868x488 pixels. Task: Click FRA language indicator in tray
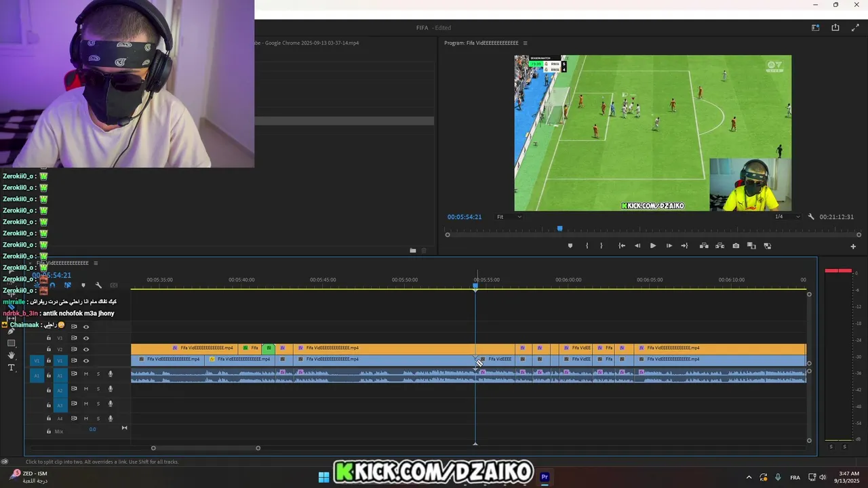pyautogui.click(x=795, y=477)
